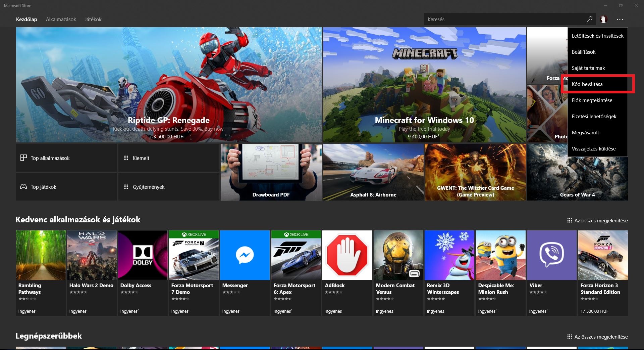Viewport: 644px width, 350px height.
Task: Open the Dolby Access app tile
Action: (x=143, y=255)
